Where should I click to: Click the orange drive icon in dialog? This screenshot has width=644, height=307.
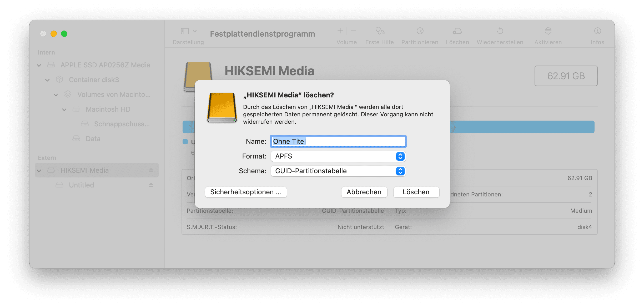coord(222,107)
